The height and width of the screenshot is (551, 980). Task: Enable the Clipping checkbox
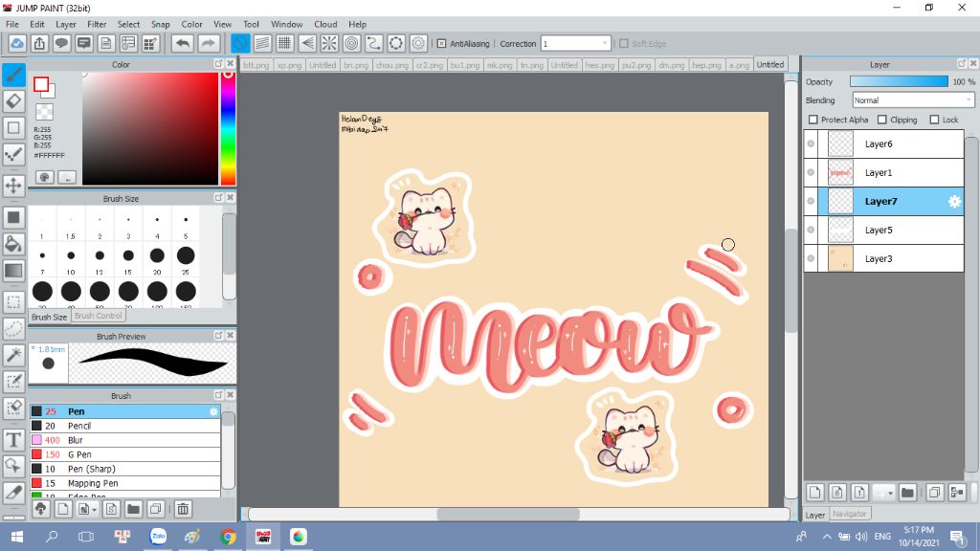[x=881, y=120]
